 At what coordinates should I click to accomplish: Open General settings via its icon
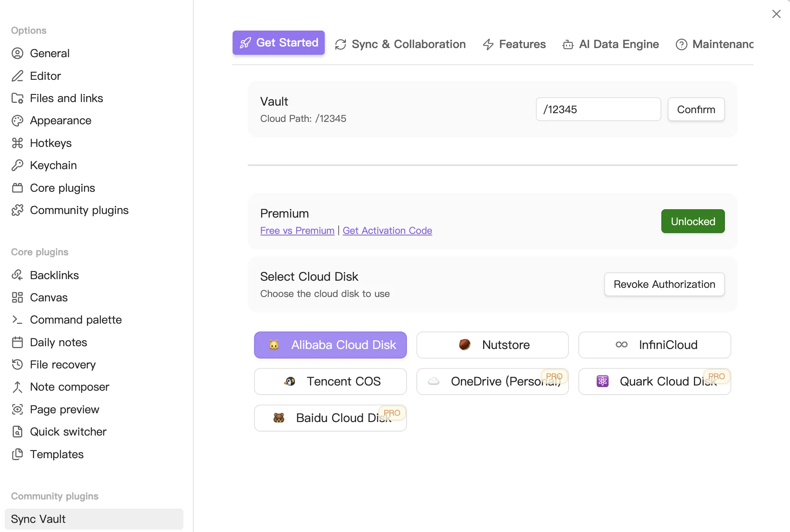17,53
